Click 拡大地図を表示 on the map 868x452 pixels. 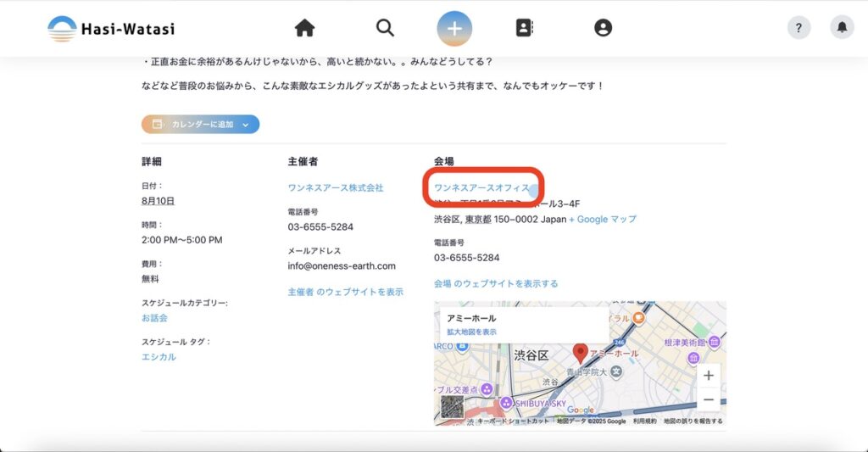pos(471,332)
